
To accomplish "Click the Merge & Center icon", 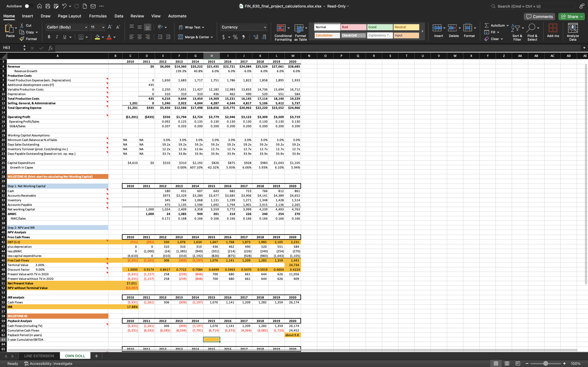I will click(x=181, y=37).
